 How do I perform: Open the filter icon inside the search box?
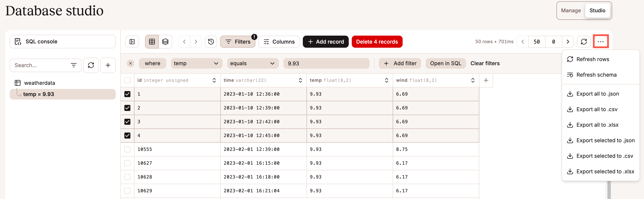tap(73, 65)
